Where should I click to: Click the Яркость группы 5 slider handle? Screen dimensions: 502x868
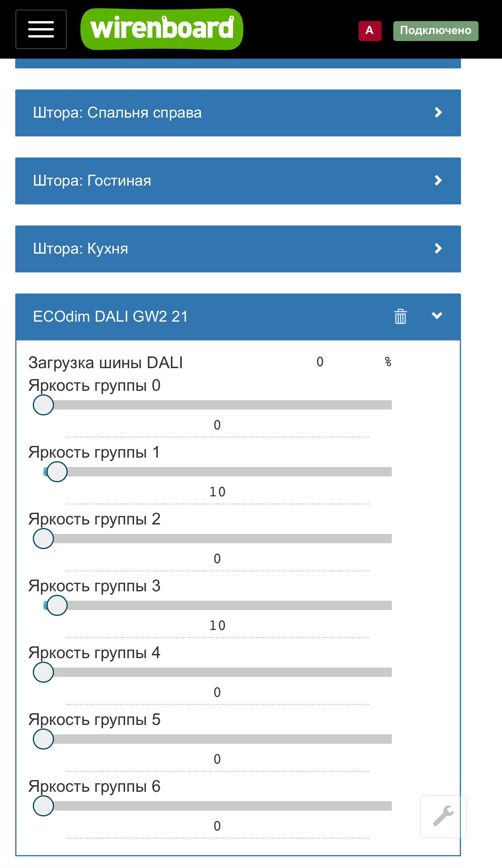(43, 739)
